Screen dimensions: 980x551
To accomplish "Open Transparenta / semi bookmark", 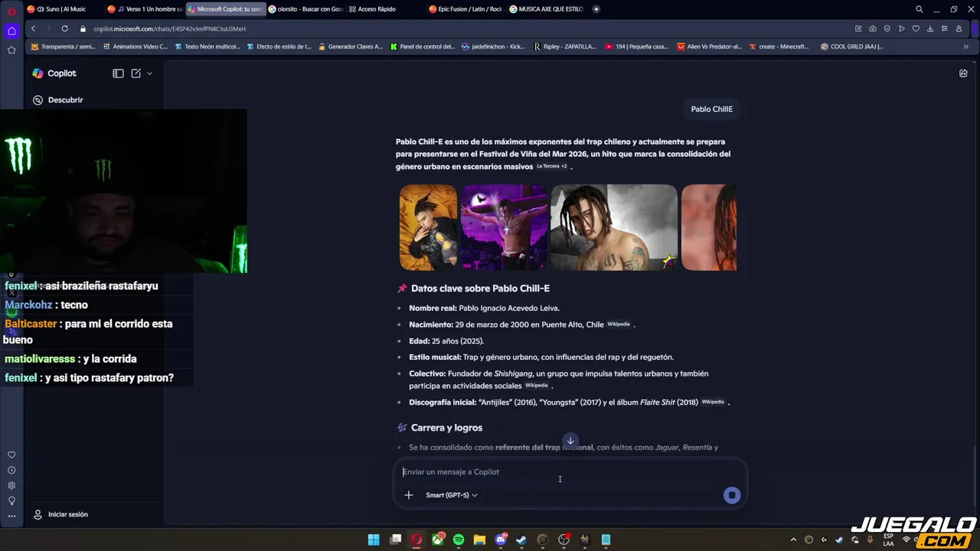I will coord(63,47).
